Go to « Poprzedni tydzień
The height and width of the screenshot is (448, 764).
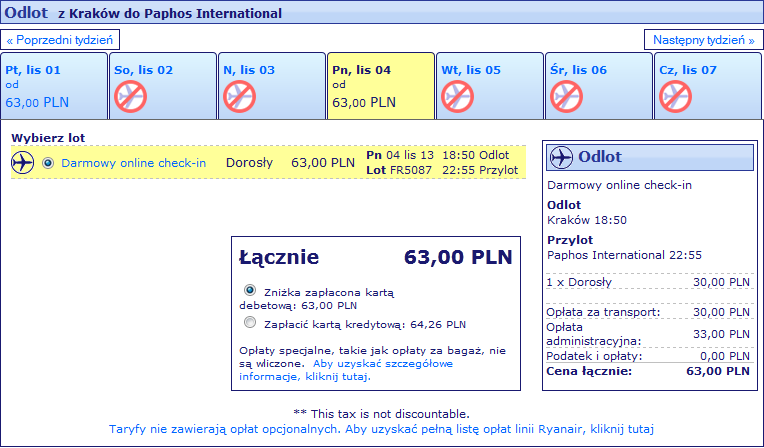pos(60,40)
